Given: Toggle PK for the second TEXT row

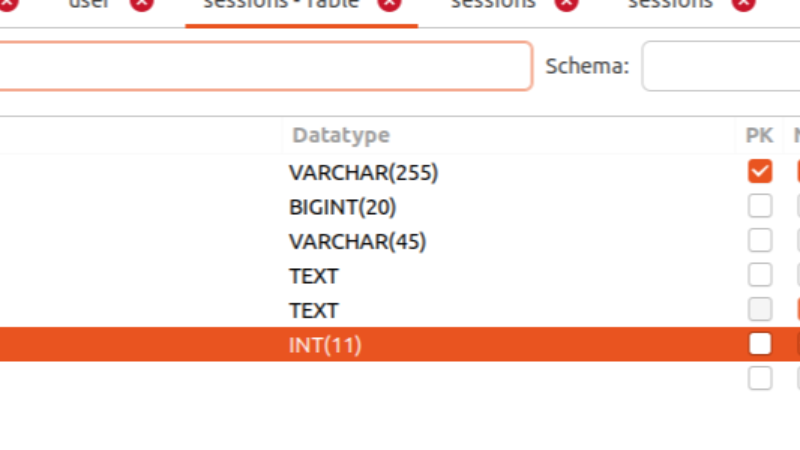Looking at the screenshot, I should point(760,310).
